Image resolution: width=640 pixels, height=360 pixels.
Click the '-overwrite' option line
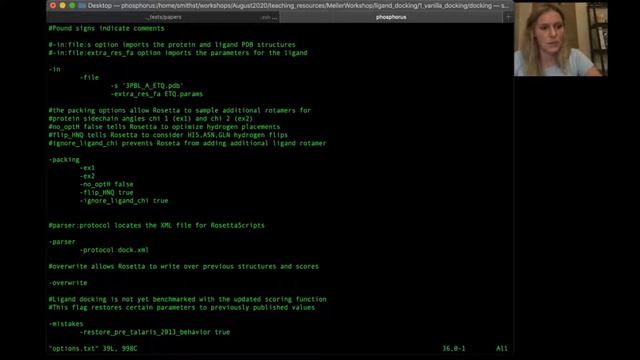click(68, 282)
